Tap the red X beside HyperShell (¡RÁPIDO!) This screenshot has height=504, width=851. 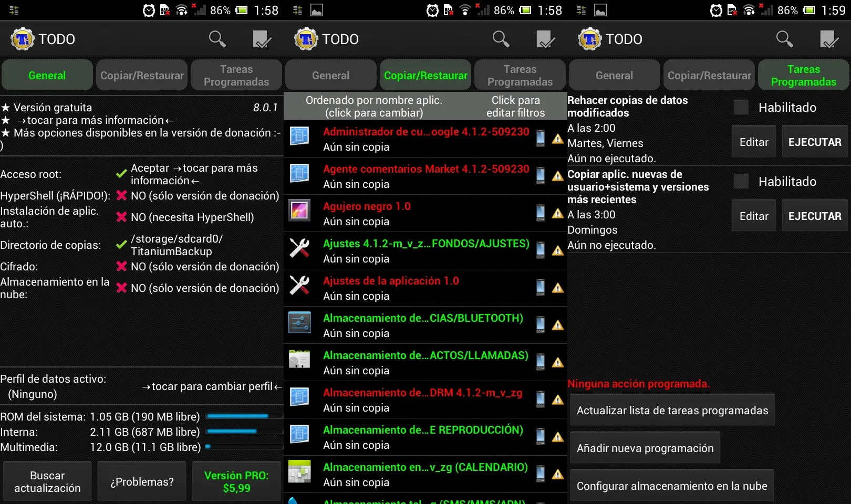click(x=121, y=196)
